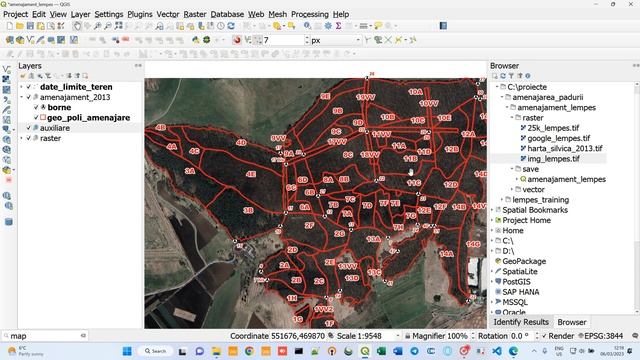Expand the lempes_training folder node

point(502,200)
